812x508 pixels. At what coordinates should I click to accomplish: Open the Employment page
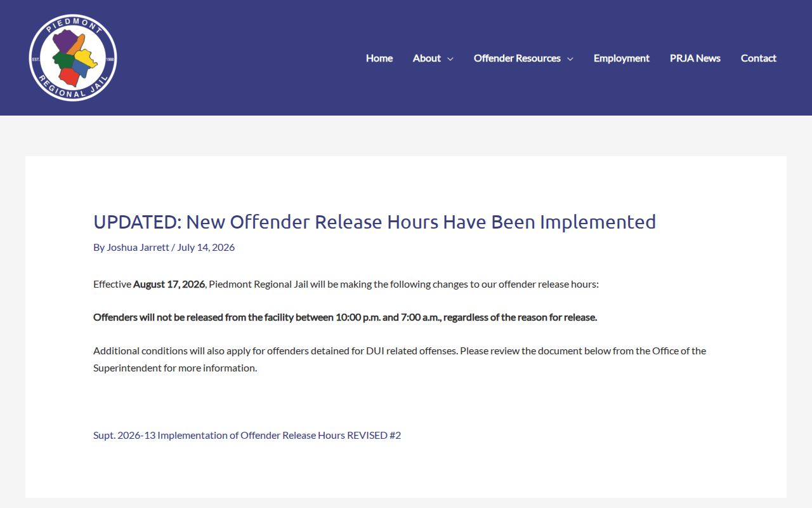pos(622,58)
